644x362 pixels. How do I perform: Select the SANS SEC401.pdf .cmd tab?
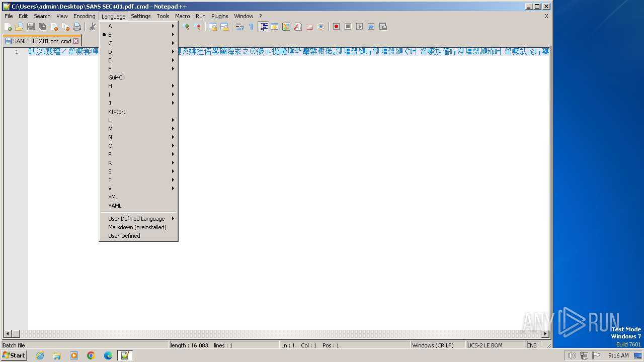point(42,41)
